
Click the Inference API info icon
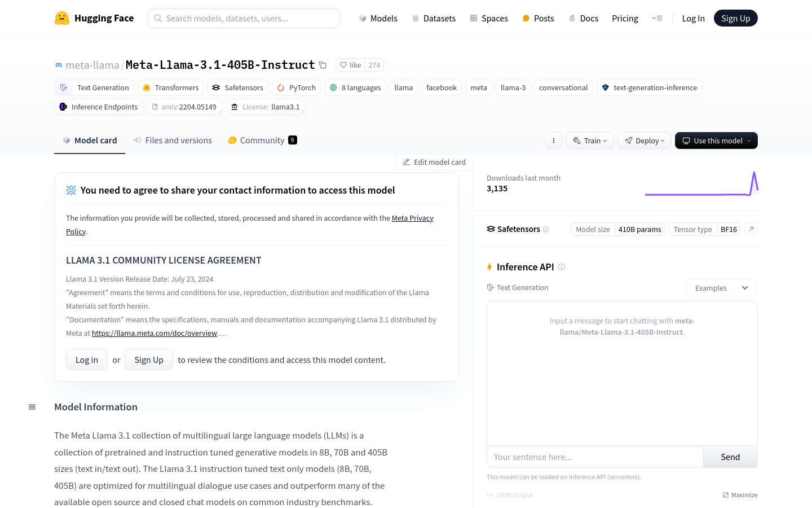(562, 267)
